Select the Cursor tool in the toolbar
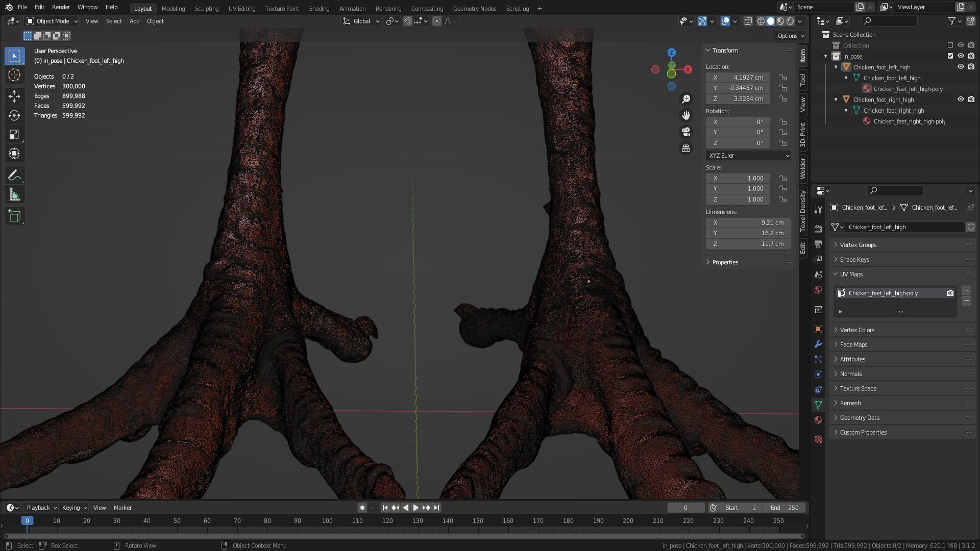The height and width of the screenshot is (551, 980). coord(14,75)
